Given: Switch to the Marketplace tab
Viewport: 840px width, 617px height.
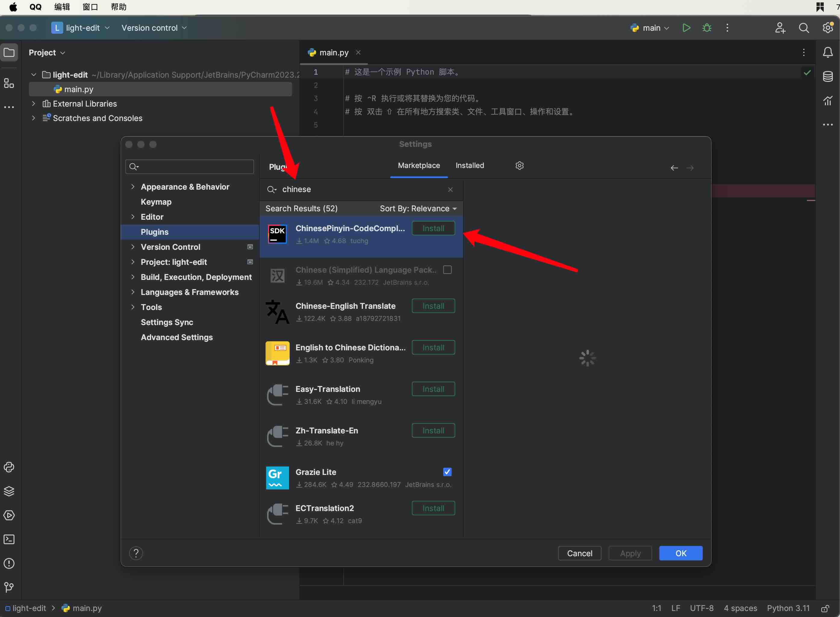Looking at the screenshot, I should click(419, 166).
